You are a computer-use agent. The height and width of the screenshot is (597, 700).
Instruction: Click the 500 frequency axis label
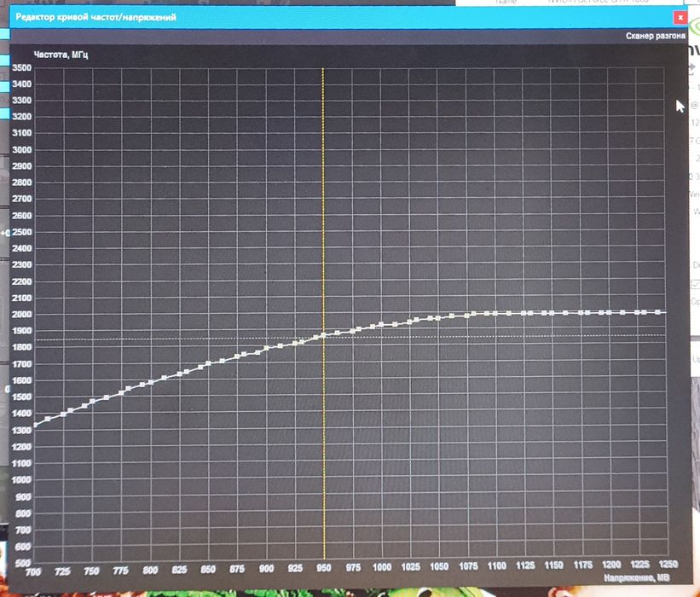click(x=23, y=563)
